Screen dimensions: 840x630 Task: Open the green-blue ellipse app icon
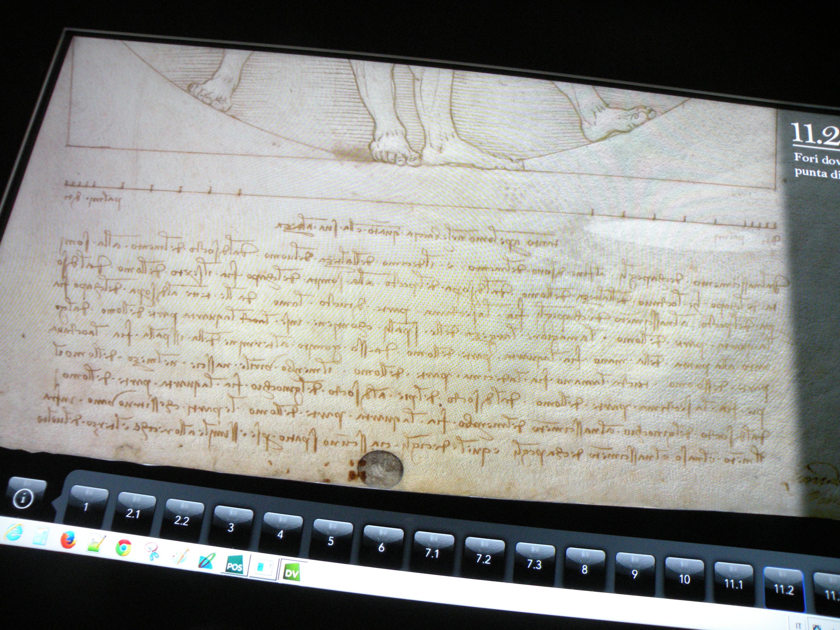tap(207, 560)
